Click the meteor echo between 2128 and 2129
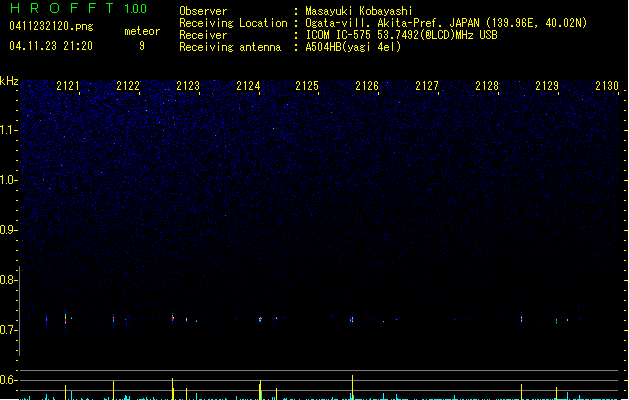The width and height of the screenshot is (629, 400). tap(521, 319)
